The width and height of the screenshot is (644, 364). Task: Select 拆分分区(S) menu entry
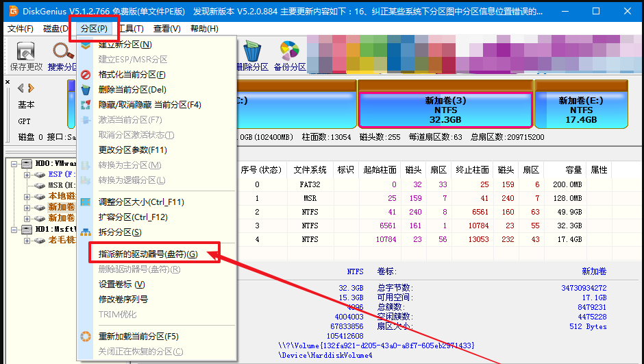tap(157, 232)
